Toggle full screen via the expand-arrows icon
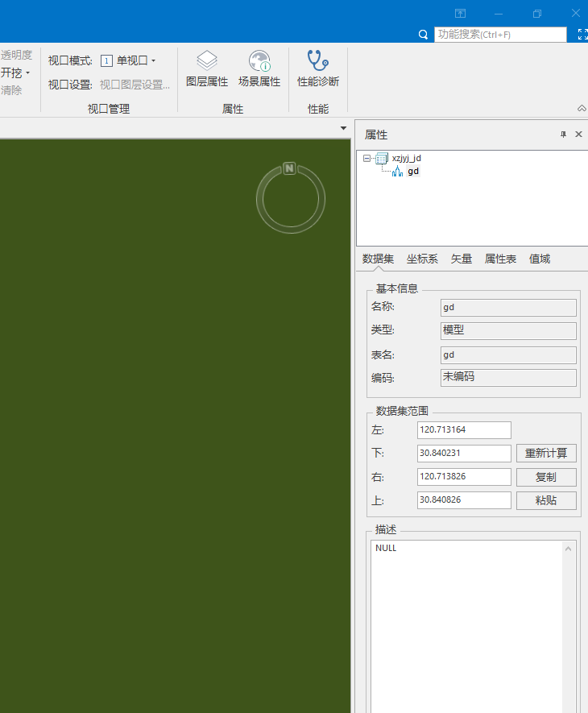Screen dimensions: 588x713 click(582, 34)
